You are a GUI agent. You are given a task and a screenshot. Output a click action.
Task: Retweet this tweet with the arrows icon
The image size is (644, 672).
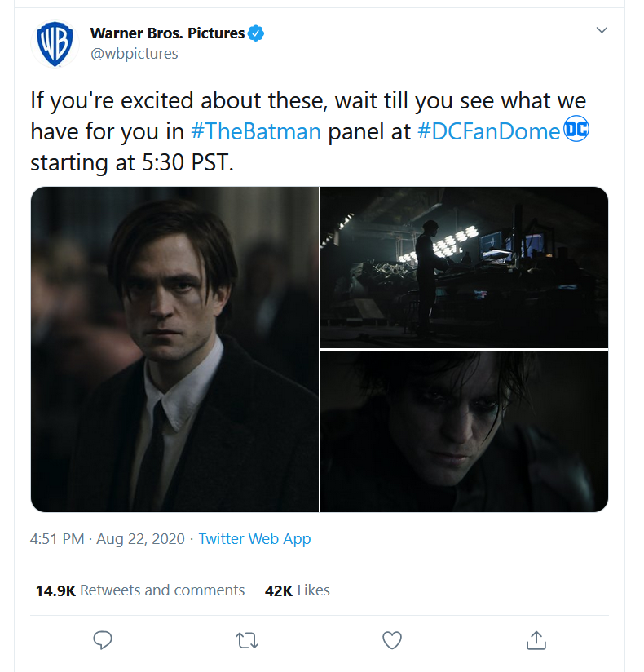tap(247, 640)
